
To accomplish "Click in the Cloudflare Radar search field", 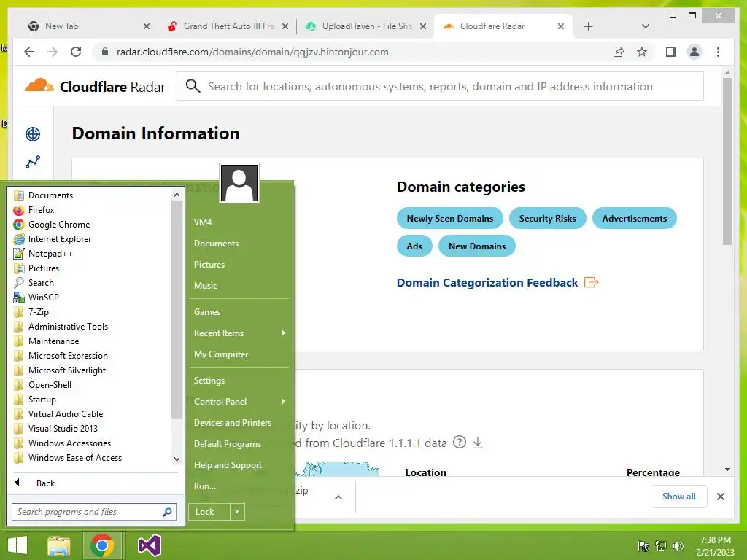I will pyautogui.click(x=440, y=86).
